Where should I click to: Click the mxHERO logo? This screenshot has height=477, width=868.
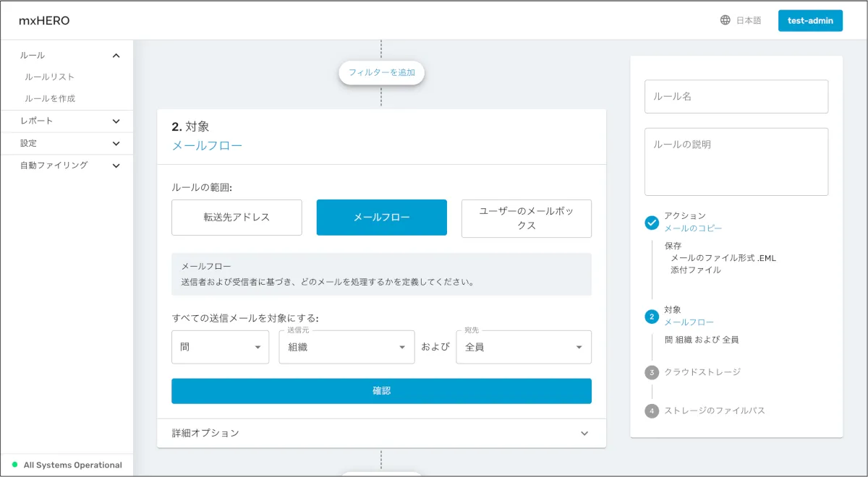point(44,21)
